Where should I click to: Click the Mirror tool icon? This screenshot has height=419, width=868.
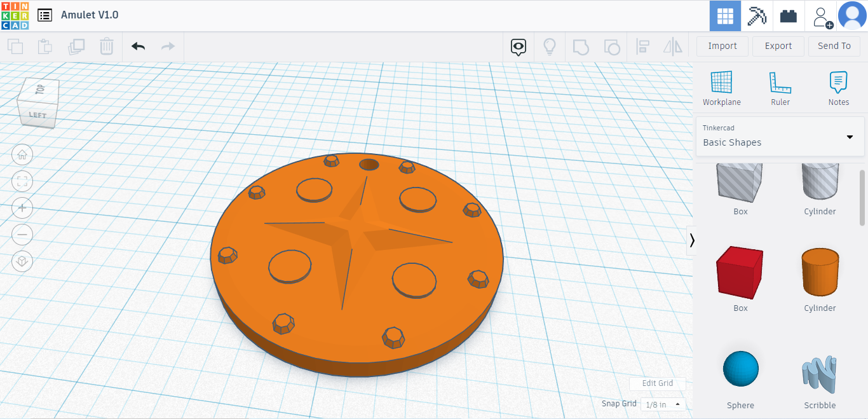pyautogui.click(x=672, y=46)
